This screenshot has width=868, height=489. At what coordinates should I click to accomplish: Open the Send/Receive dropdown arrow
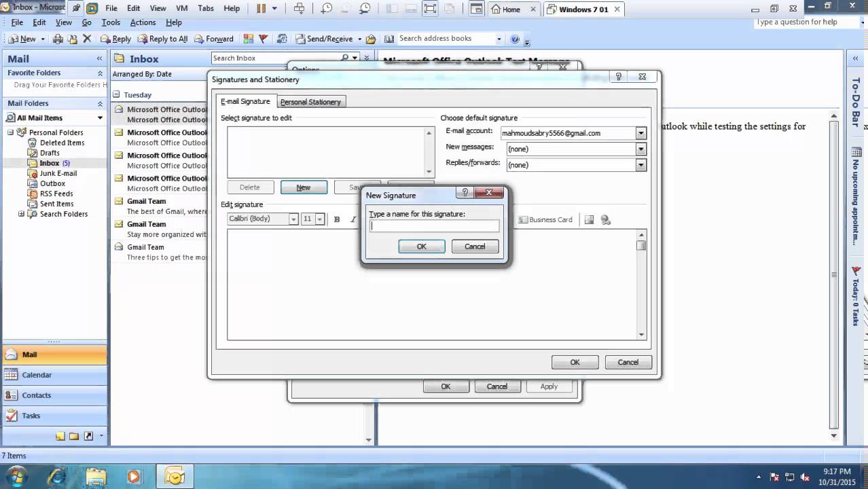click(x=359, y=39)
